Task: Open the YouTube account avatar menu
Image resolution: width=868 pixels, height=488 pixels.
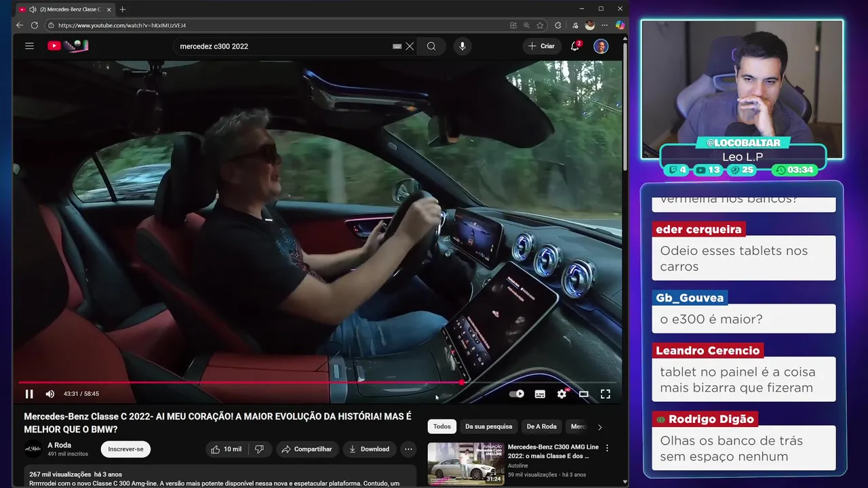Action: click(601, 46)
